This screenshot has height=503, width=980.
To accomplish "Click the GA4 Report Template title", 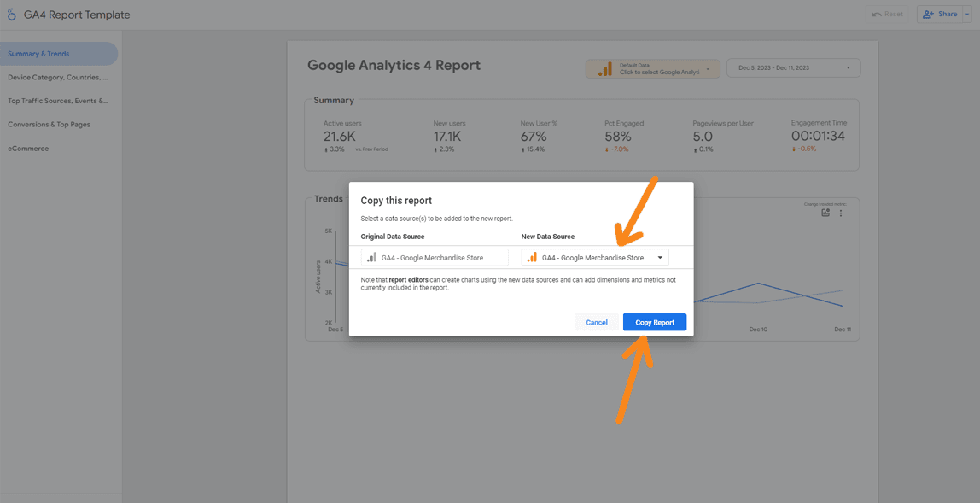I will (x=77, y=15).
